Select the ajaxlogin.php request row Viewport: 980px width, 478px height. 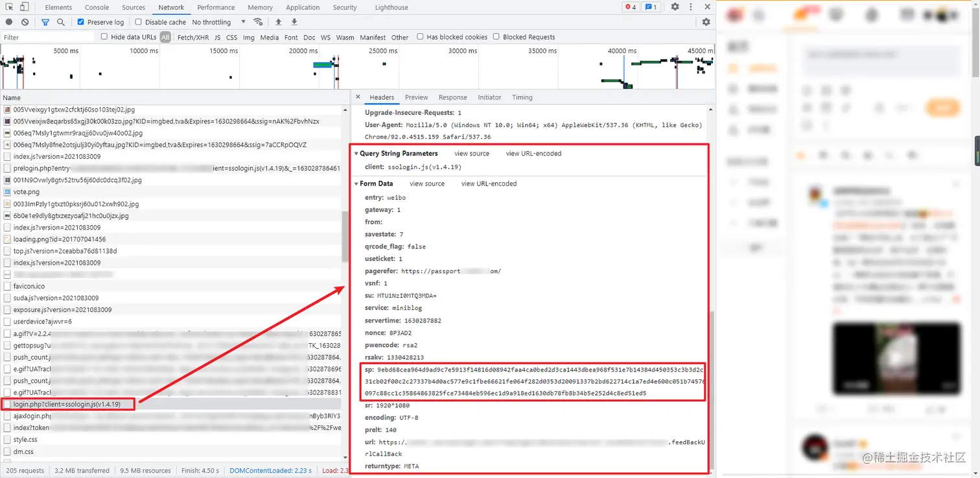[x=171, y=416]
